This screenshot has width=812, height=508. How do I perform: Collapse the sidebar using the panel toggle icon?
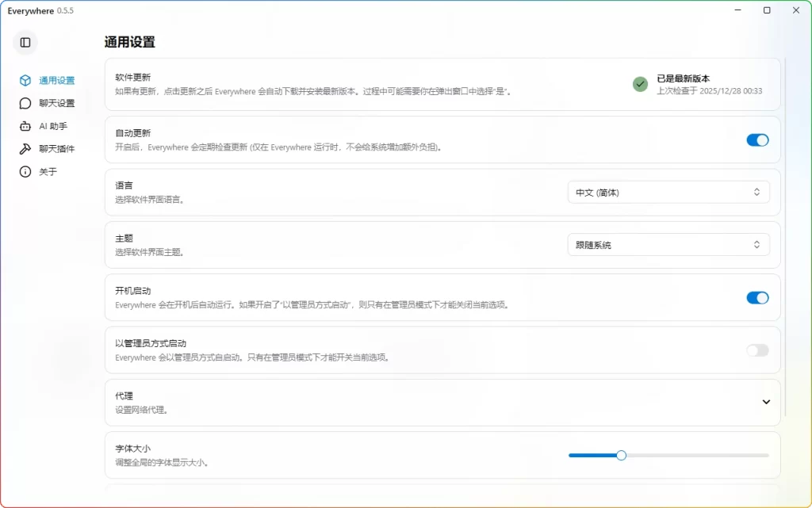(25, 43)
